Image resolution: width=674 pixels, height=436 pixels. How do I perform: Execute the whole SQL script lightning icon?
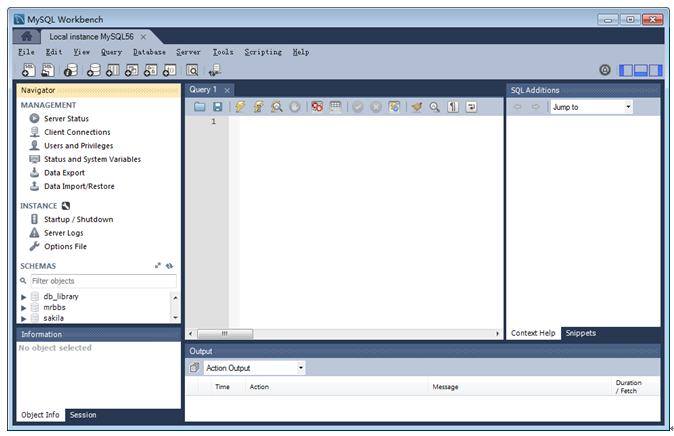[240, 107]
